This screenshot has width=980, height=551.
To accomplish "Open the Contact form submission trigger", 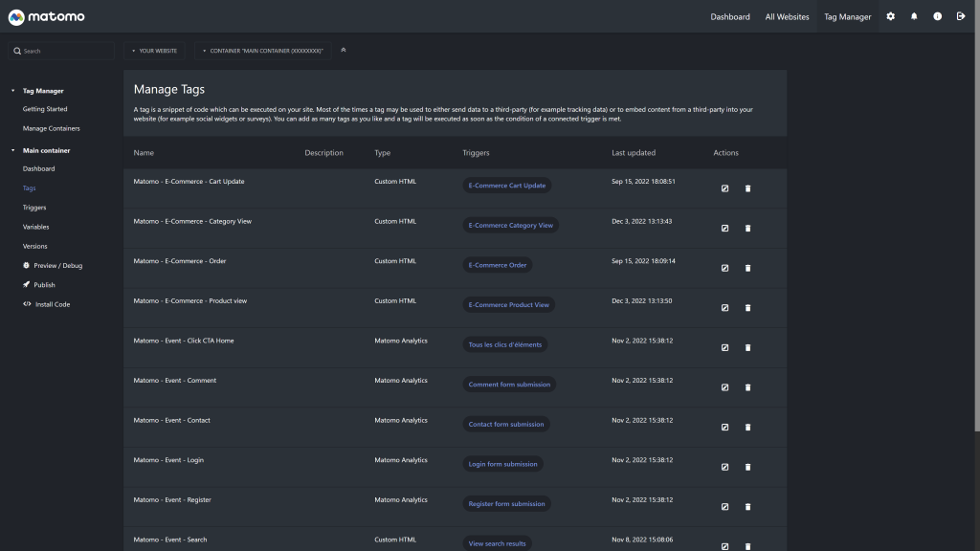I will [x=506, y=424].
